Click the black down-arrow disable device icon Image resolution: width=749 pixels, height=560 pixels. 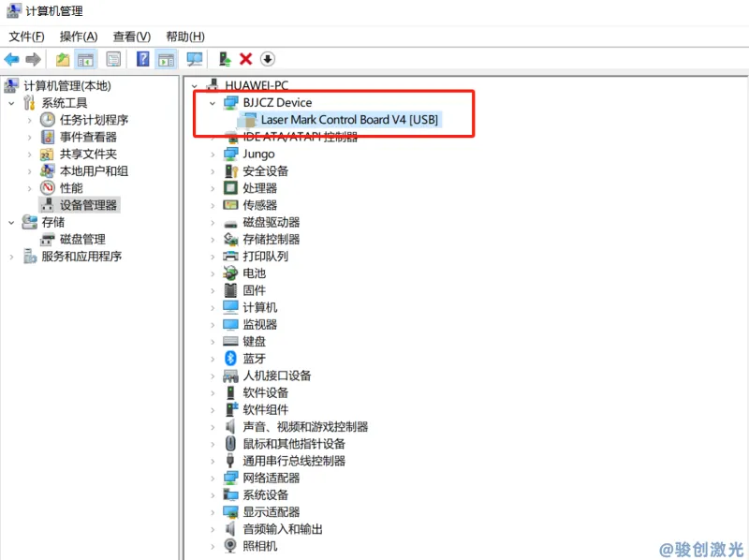click(x=268, y=59)
